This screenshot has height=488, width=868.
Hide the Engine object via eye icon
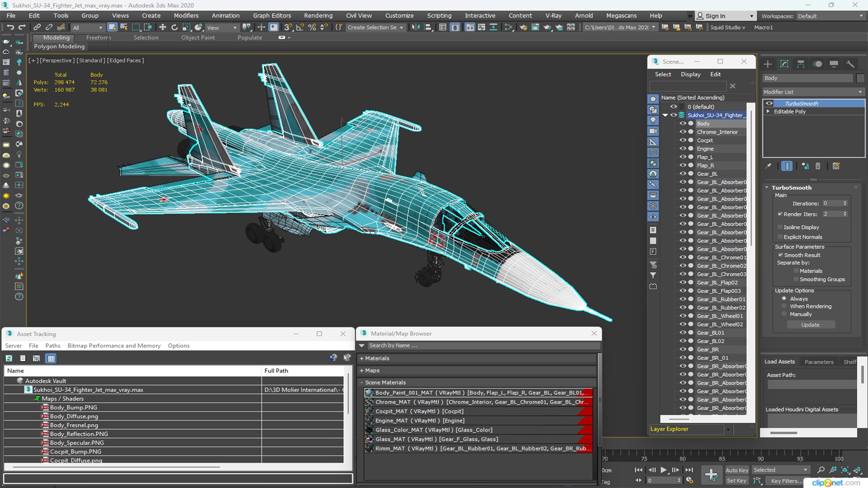pyautogui.click(x=683, y=149)
